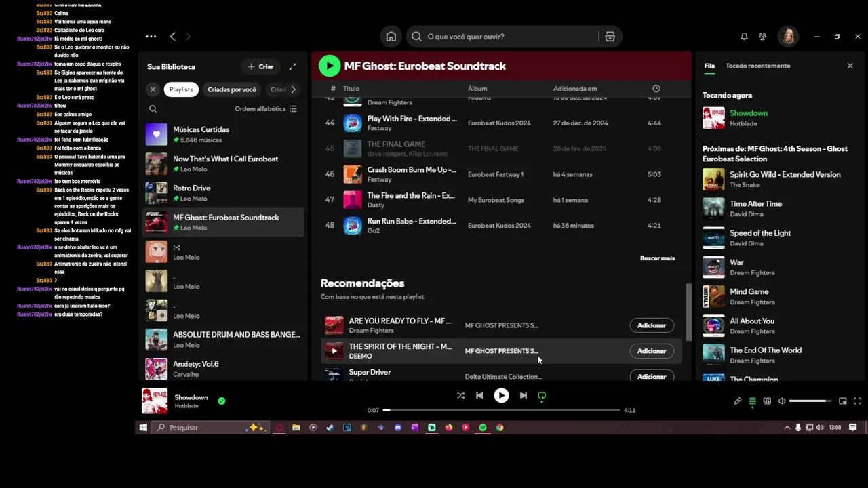The width and height of the screenshot is (868, 488).
Task: Add ARE YOU READY TO FLY to playlist
Action: pos(652,325)
